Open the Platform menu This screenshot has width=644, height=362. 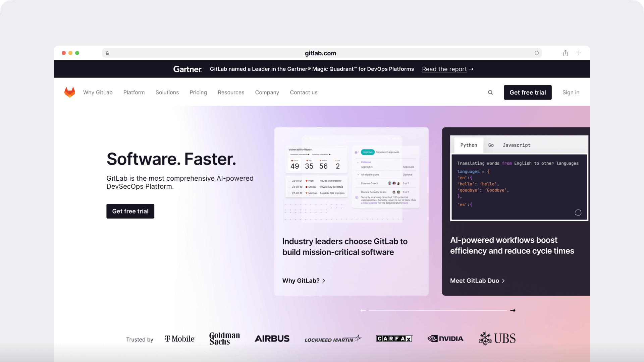134,93
